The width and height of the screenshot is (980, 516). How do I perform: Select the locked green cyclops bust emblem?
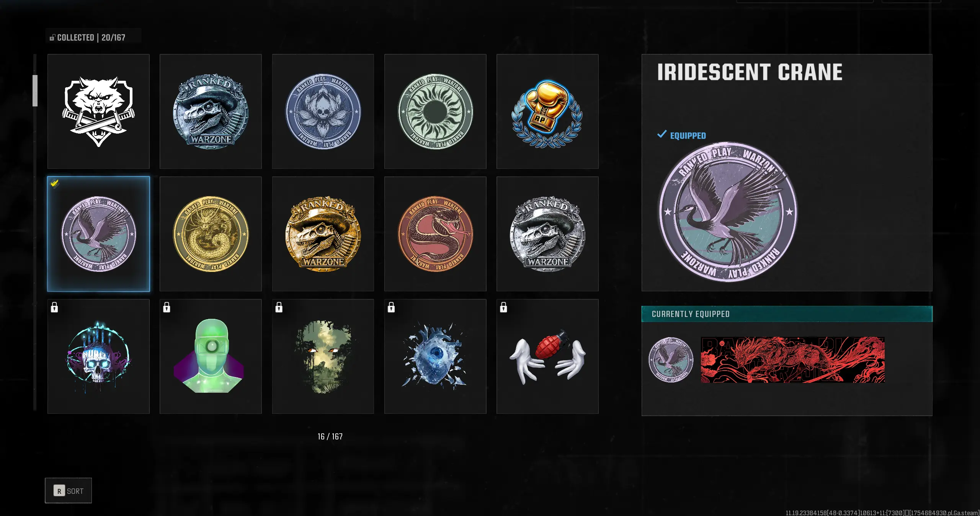coord(211,356)
